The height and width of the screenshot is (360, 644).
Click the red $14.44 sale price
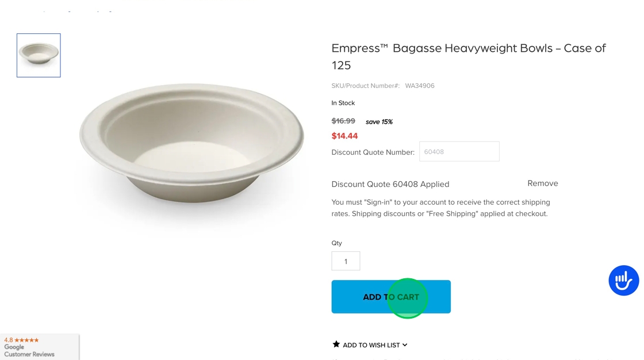tap(344, 136)
